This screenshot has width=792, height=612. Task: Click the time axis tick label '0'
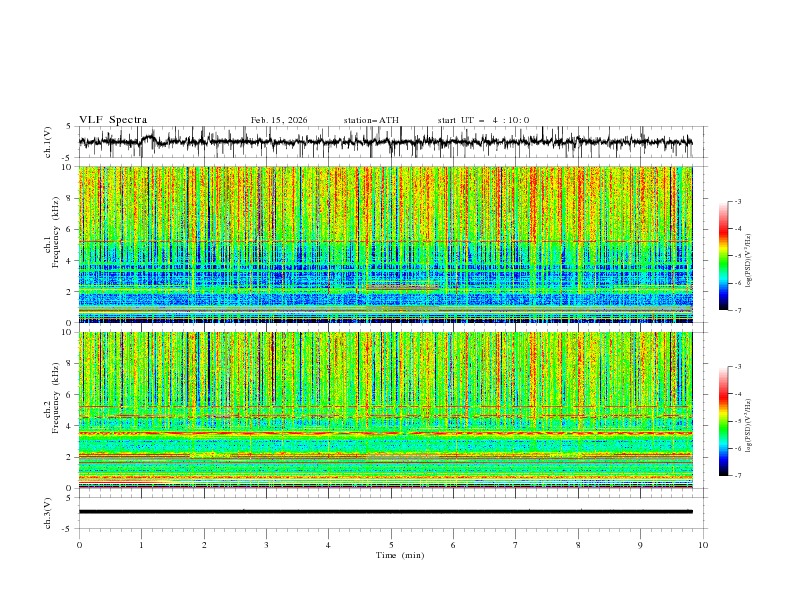pyautogui.click(x=79, y=545)
